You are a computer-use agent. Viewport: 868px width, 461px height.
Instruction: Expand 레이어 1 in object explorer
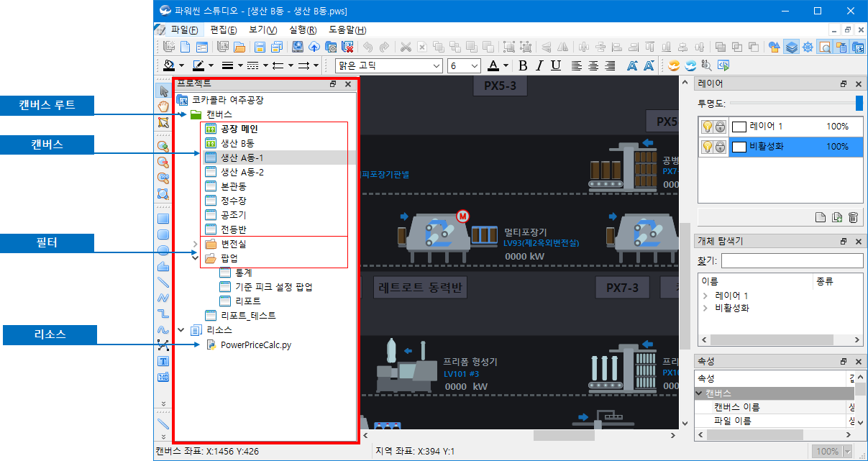(705, 296)
